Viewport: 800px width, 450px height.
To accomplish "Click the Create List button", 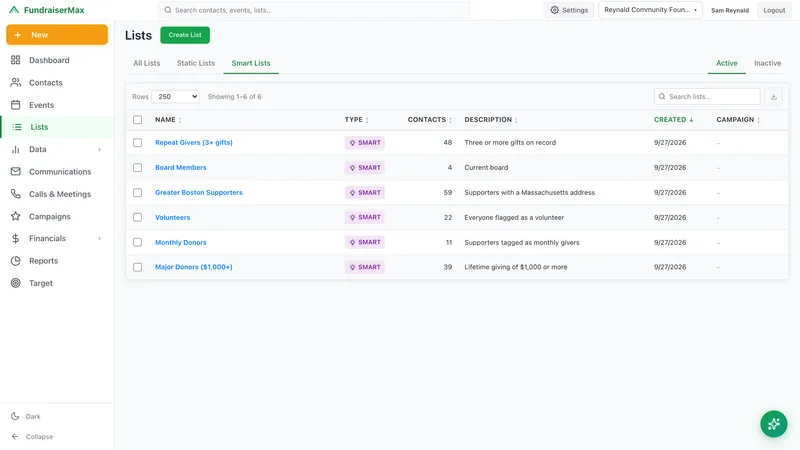I will [185, 35].
